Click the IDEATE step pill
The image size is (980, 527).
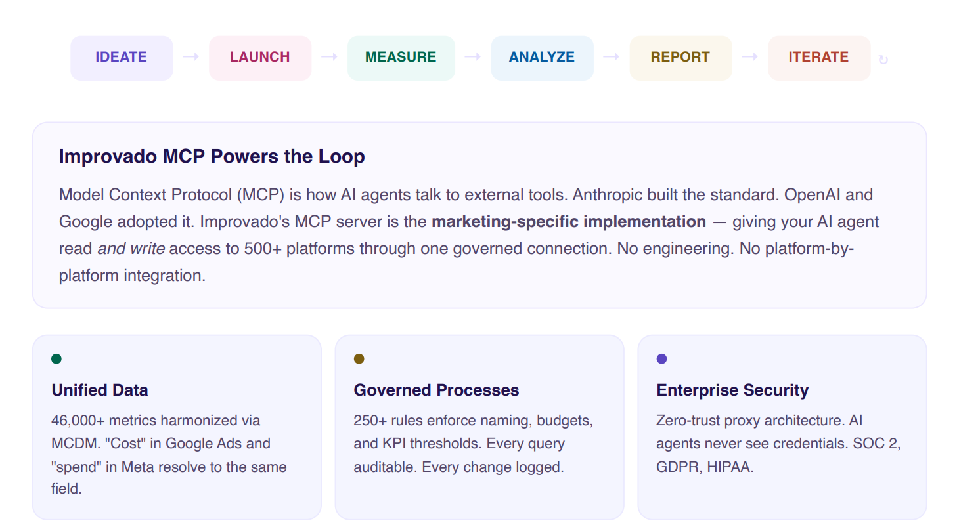tap(122, 58)
